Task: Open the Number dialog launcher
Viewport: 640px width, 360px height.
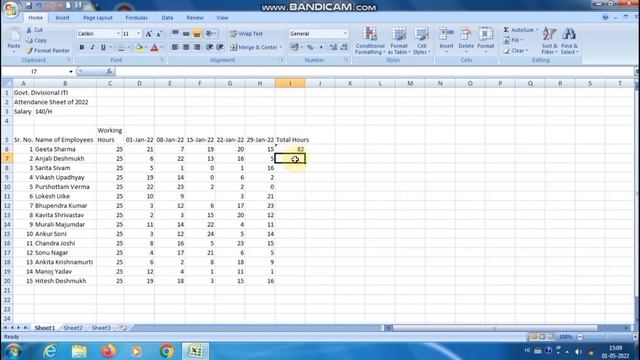Action: [346, 60]
